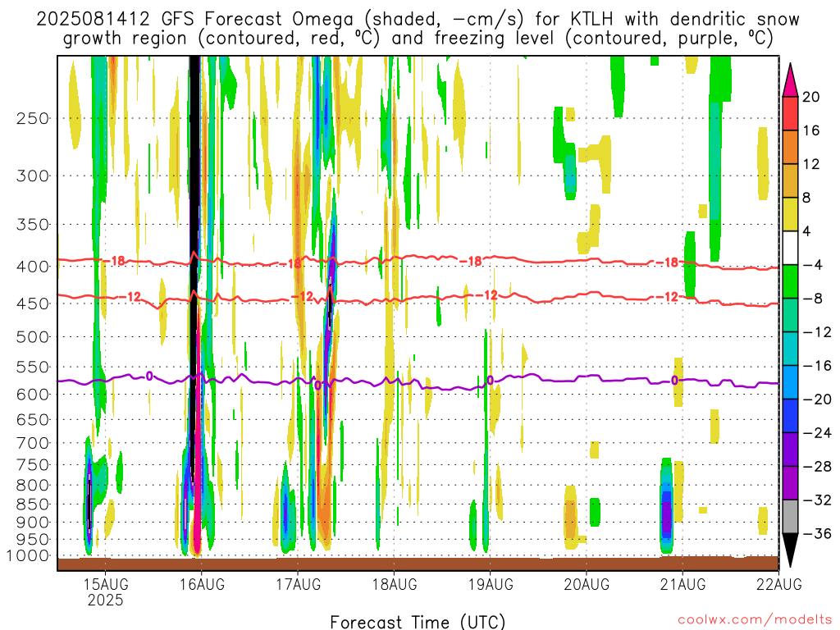Click the -32 colorbar tick label
The image size is (840, 630).
tap(817, 500)
